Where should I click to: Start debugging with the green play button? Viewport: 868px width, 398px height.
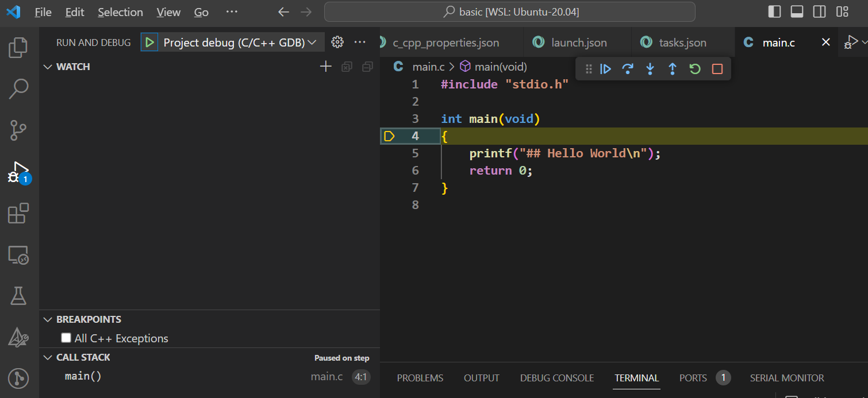coord(149,42)
